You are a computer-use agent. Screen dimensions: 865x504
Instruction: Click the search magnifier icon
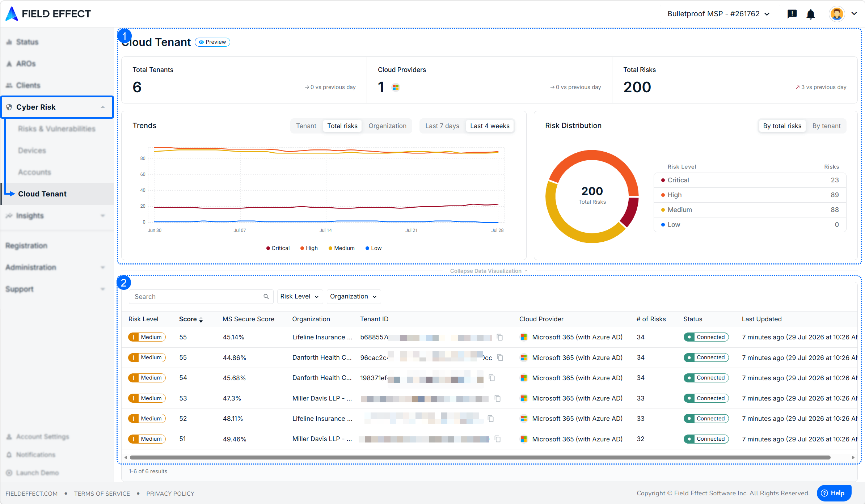[266, 297]
